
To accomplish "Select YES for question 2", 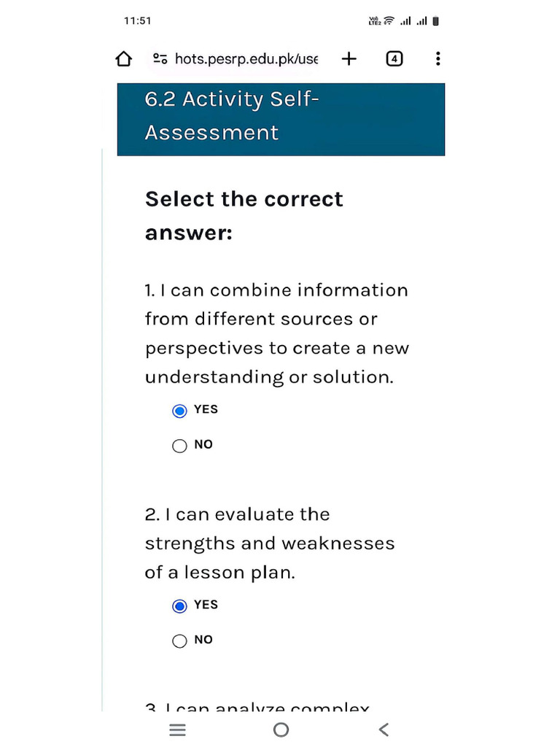I will tap(180, 606).
